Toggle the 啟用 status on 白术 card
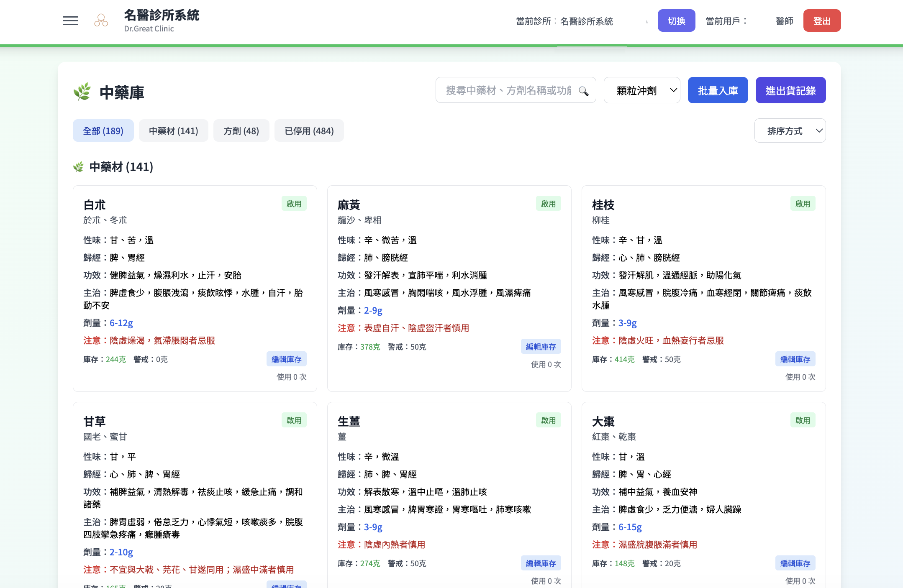The image size is (903, 588). click(294, 203)
